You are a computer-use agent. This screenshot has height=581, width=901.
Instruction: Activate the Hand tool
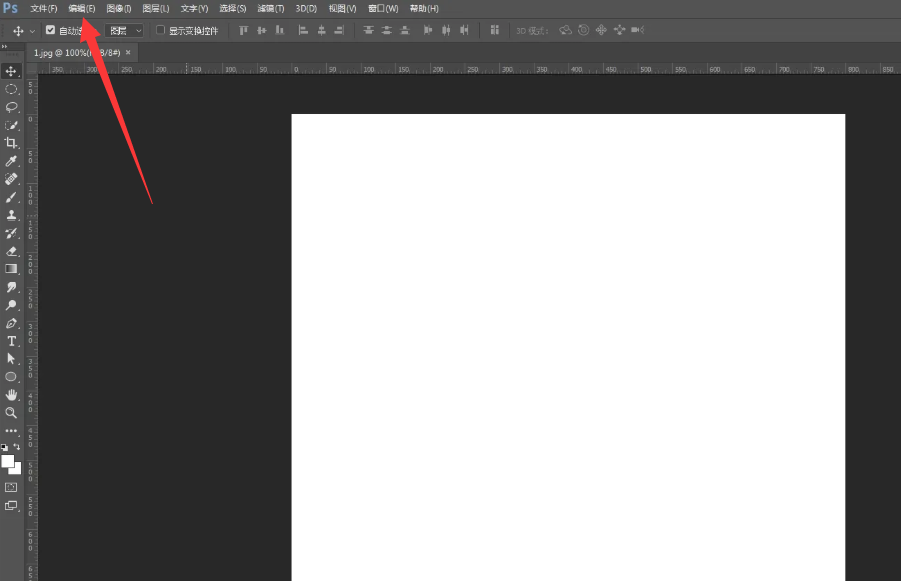point(12,395)
